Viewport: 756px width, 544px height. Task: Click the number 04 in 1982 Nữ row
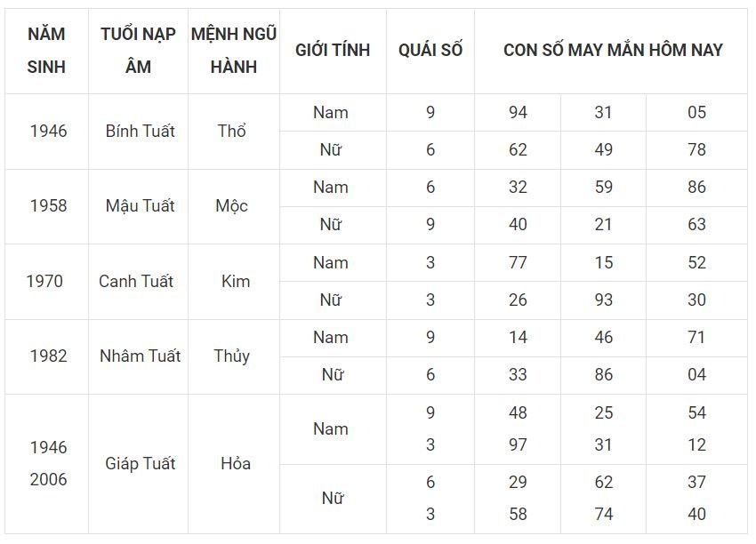pos(696,375)
